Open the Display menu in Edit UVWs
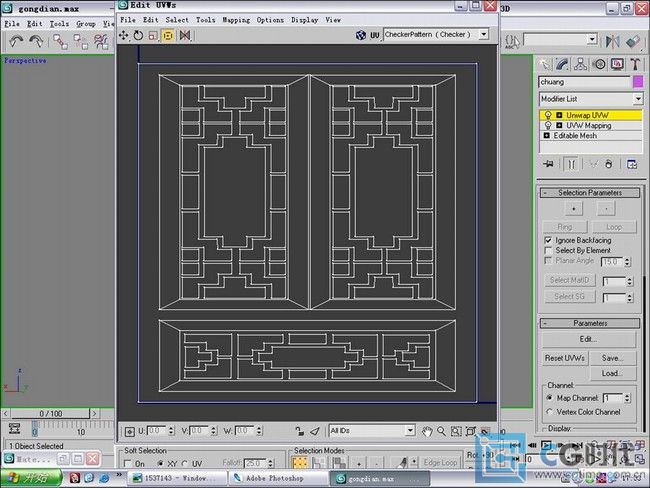Viewport: 650px width, 488px height. pyautogui.click(x=304, y=19)
